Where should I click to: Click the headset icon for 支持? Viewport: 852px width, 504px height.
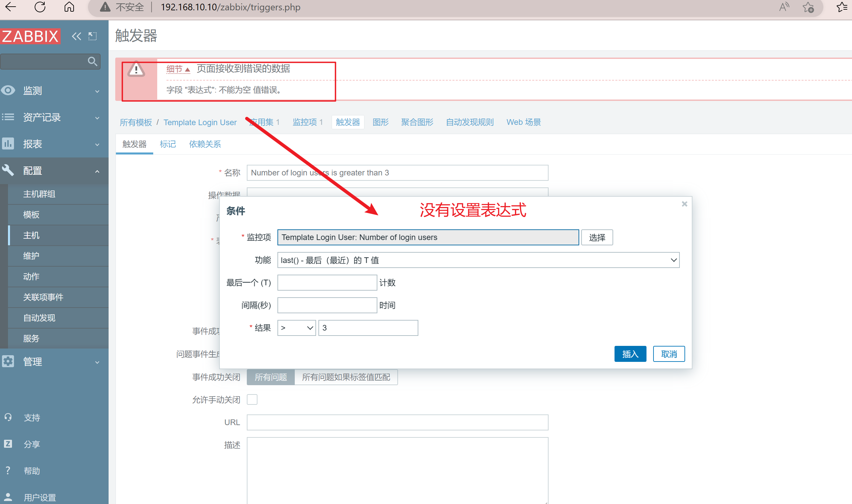(8, 417)
